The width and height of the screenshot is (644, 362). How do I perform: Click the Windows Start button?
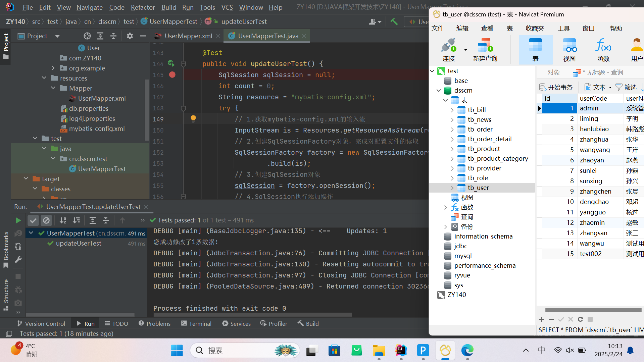(177, 351)
